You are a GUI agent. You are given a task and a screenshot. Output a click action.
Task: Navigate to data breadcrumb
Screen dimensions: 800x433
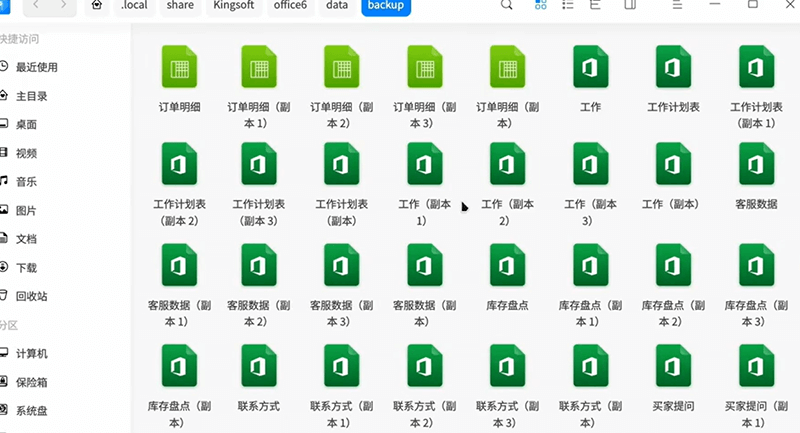337,6
